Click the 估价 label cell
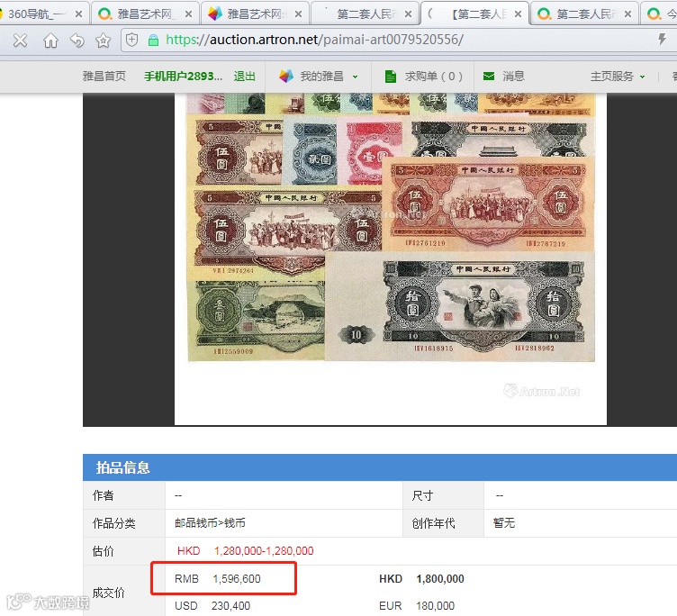 [x=124, y=551]
